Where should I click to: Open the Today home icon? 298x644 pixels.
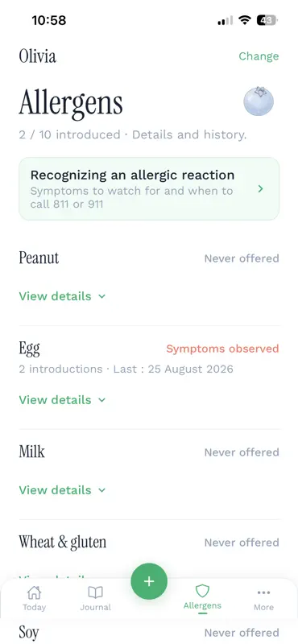(x=34, y=592)
